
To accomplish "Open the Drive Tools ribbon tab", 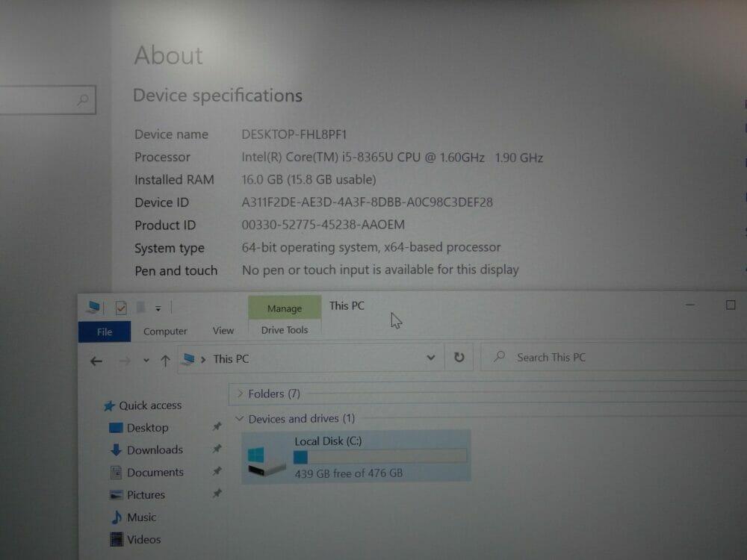I will [285, 329].
